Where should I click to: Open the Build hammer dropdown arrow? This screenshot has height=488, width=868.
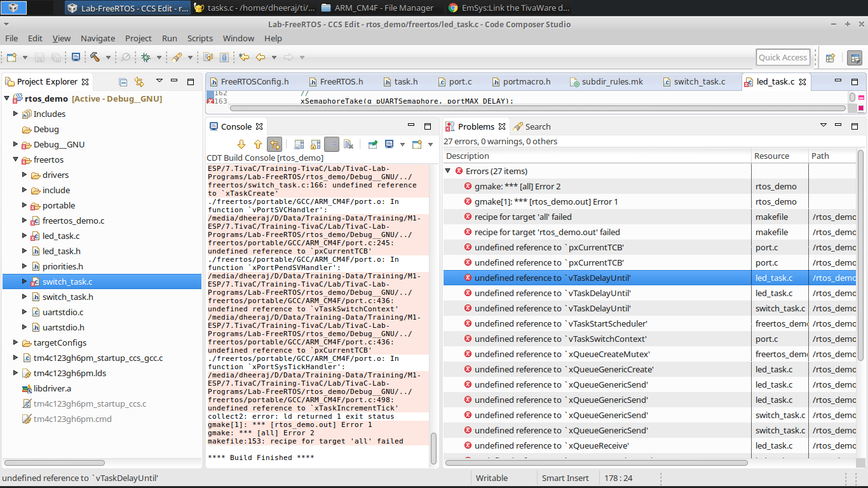click(x=108, y=57)
